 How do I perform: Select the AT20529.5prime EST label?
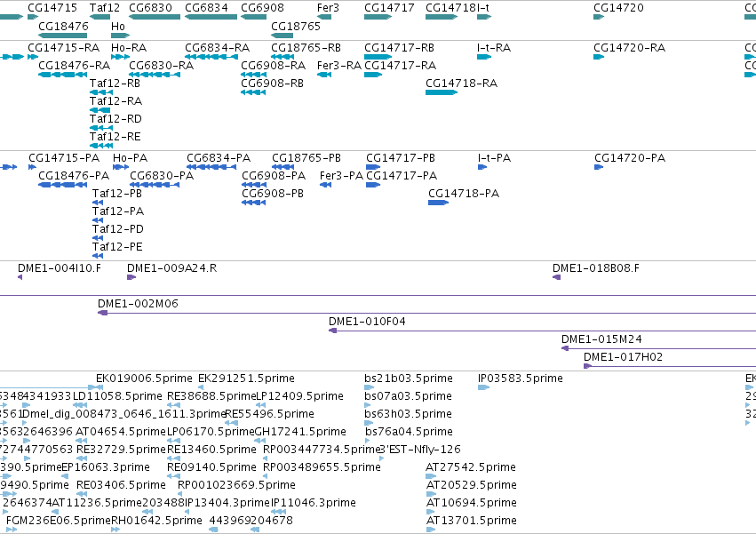pos(472,485)
